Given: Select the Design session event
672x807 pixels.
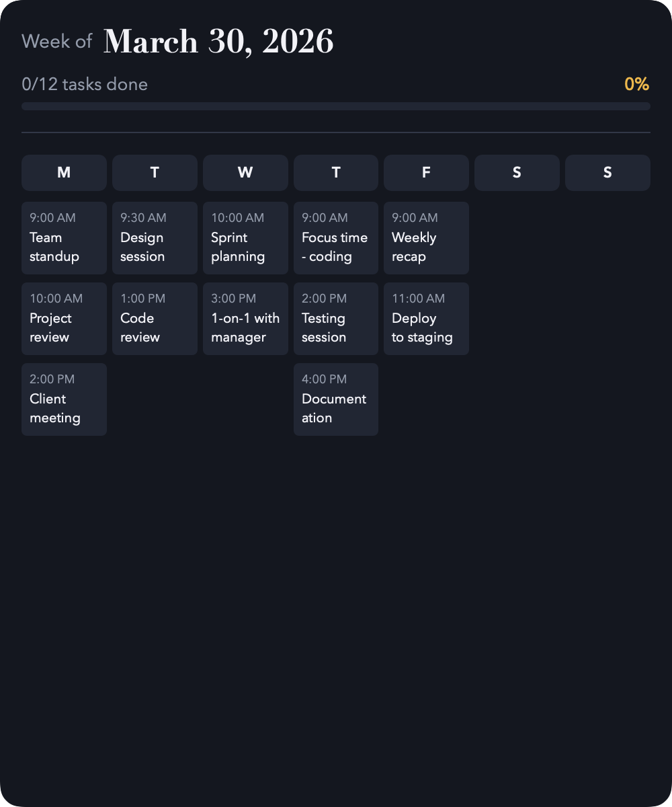Looking at the screenshot, I should coord(155,238).
